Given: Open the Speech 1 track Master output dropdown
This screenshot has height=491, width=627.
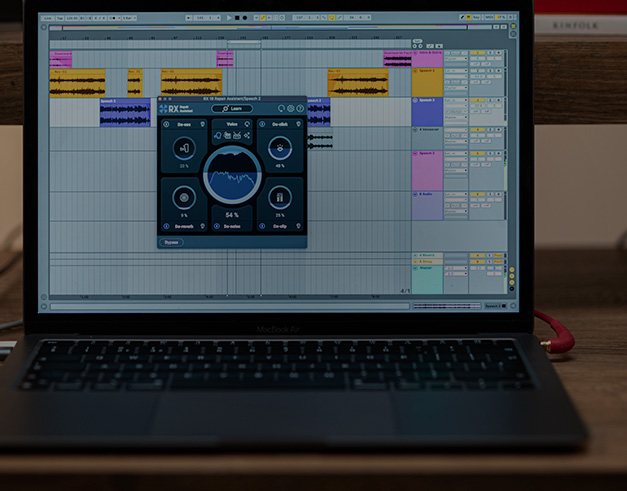Looking at the screenshot, I should 456,88.
